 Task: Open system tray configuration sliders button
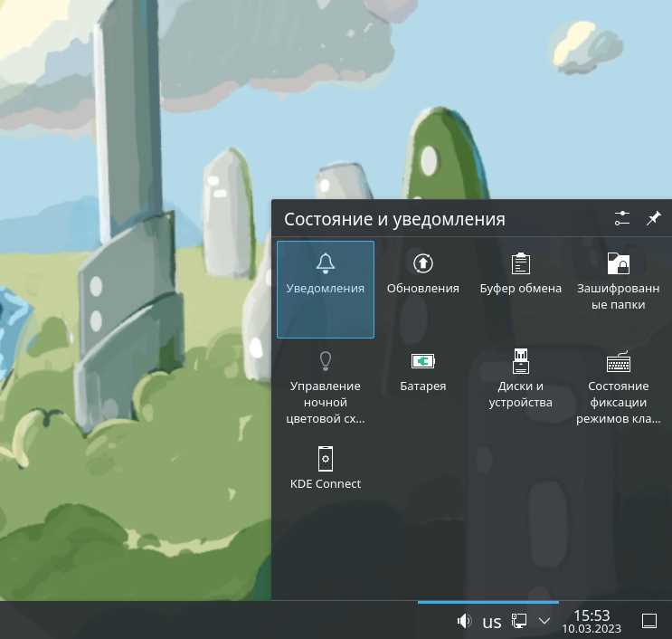coord(622,218)
